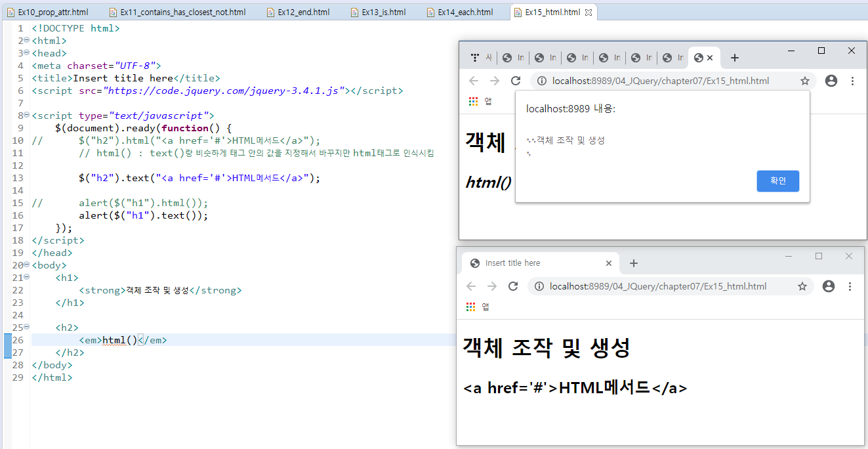
Task: Click the <em>html()</em> code line
Action: 123,340
